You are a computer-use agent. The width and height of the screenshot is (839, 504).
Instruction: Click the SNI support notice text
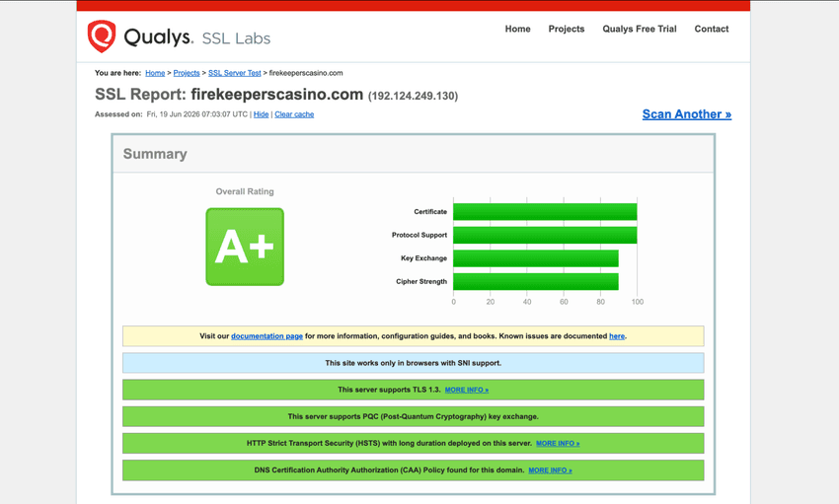[x=413, y=363]
